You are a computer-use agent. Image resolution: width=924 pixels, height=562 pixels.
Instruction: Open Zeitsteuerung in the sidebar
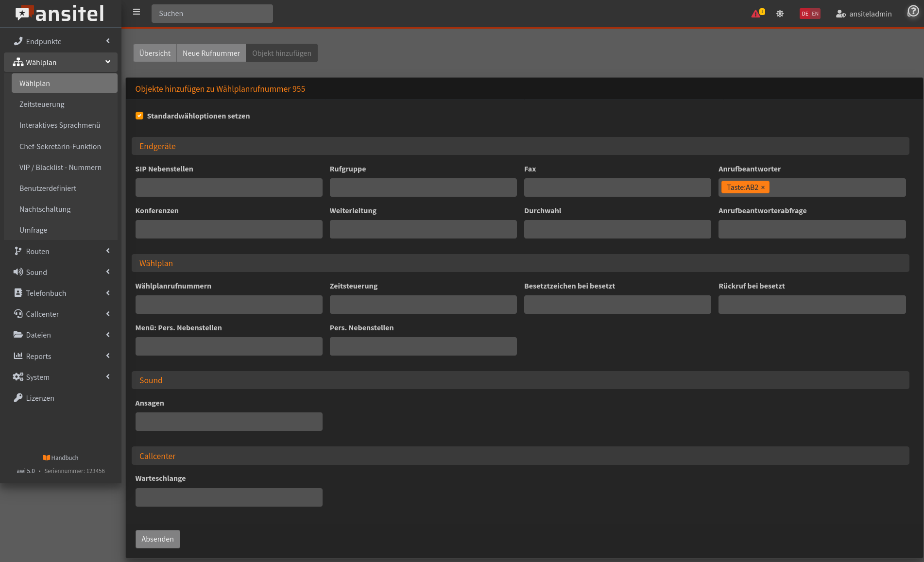(x=42, y=104)
